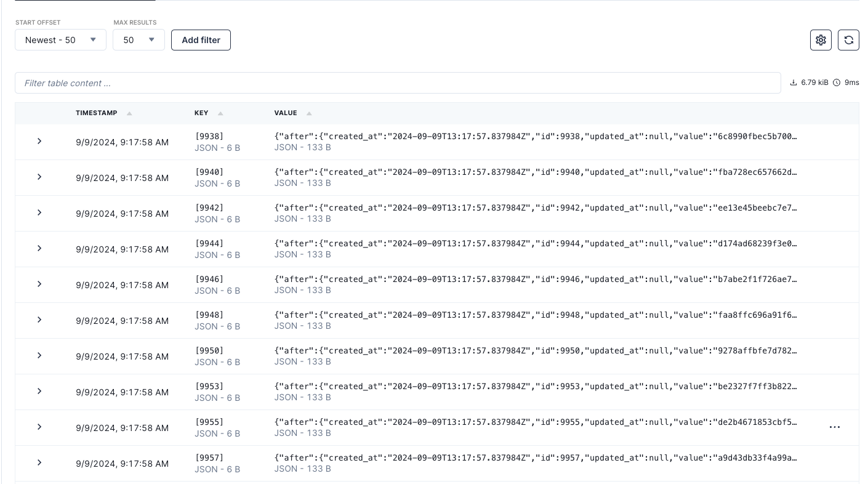868x484 pixels.
Task: Select the key cell [9946]
Action: [209, 279]
